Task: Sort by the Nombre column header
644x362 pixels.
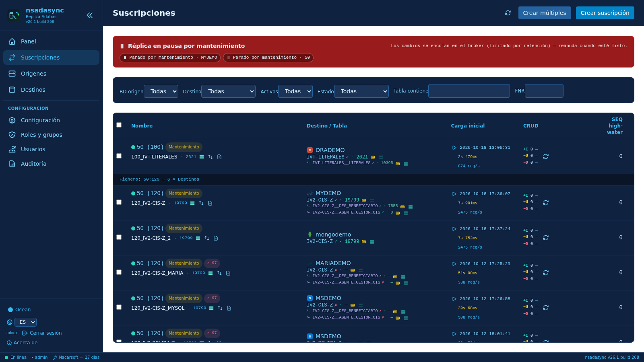Action: (142, 126)
